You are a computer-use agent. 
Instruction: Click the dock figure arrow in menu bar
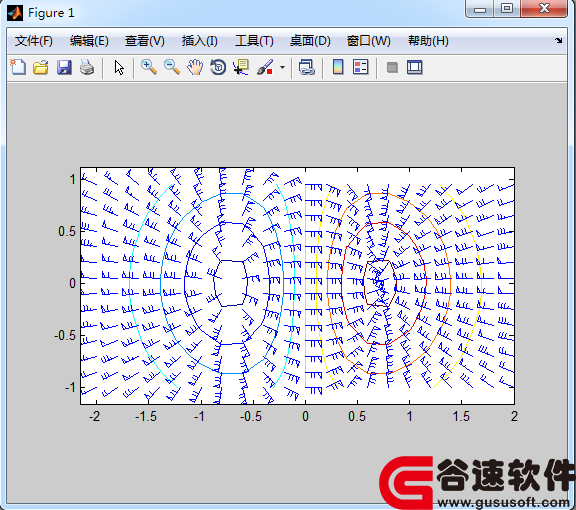(558, 40)
